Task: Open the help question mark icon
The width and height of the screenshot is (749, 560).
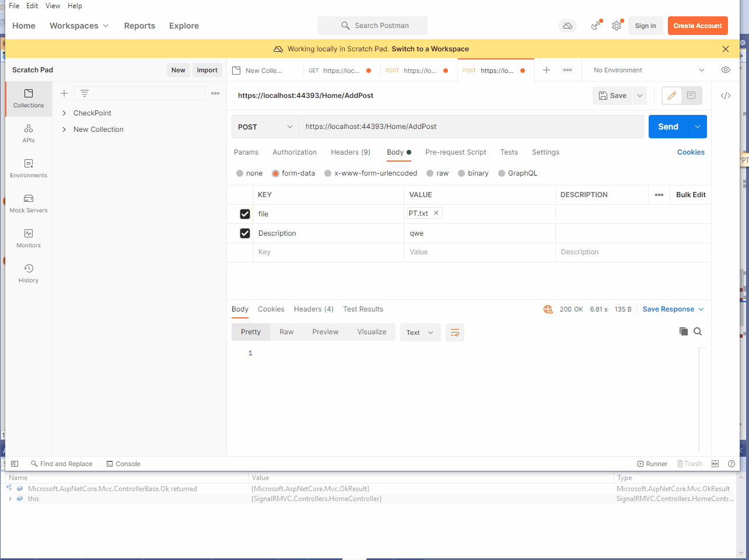Action: click(x=731, y=464)
